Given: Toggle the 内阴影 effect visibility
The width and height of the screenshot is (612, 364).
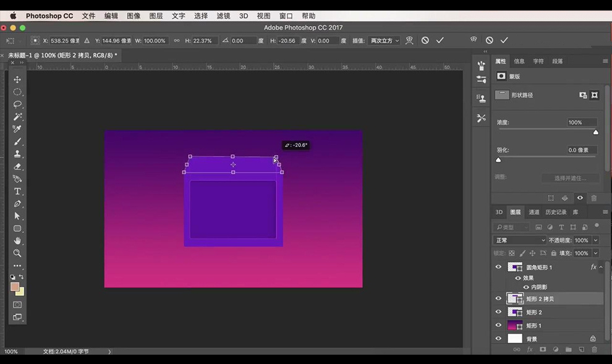Looking at the screenshot, I should 526,287.
